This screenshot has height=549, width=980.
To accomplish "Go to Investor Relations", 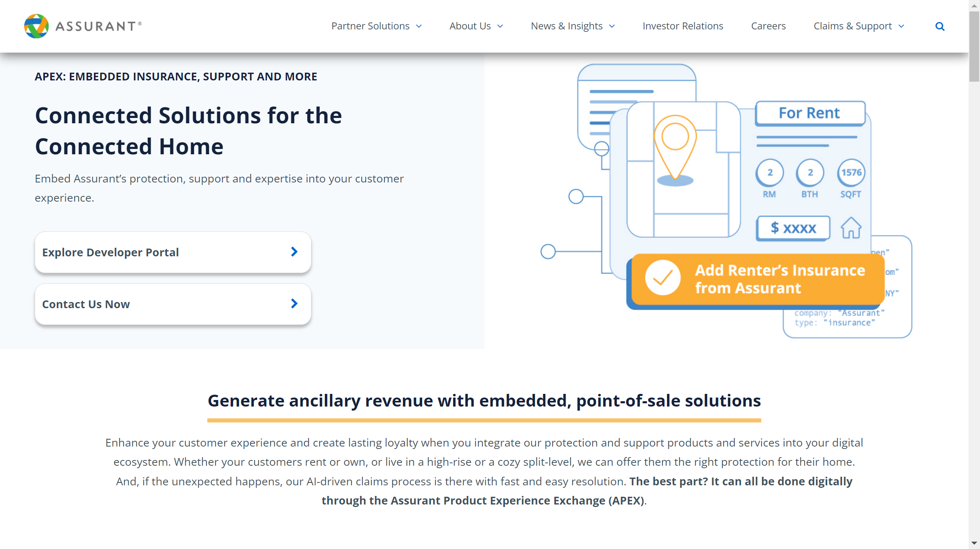I will [682, 26].
